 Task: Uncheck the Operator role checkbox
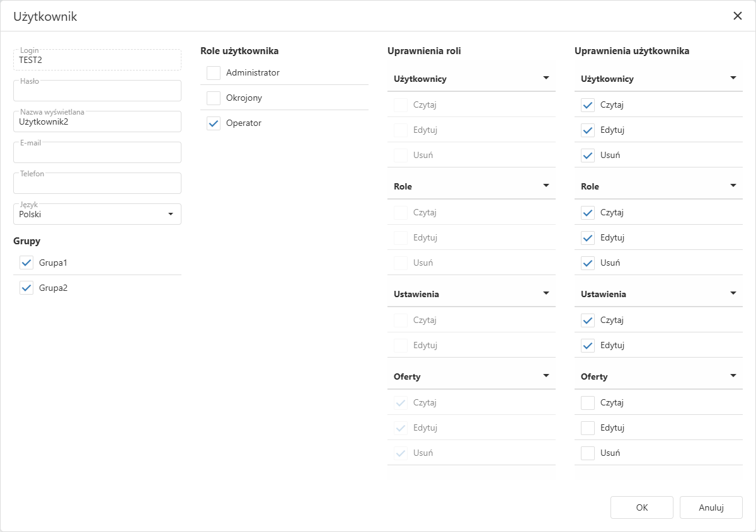point(214,123)
